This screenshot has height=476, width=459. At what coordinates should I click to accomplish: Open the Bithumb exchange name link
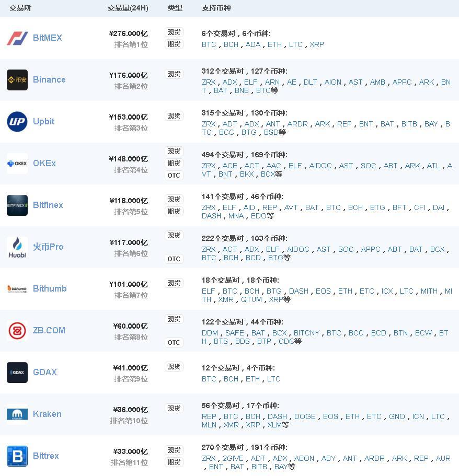pyautogui.click(x=50, y=288)
